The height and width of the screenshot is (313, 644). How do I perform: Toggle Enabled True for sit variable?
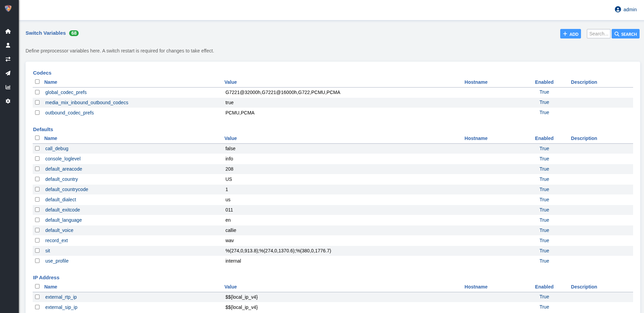pyautogui.click(x=544, y=251)
